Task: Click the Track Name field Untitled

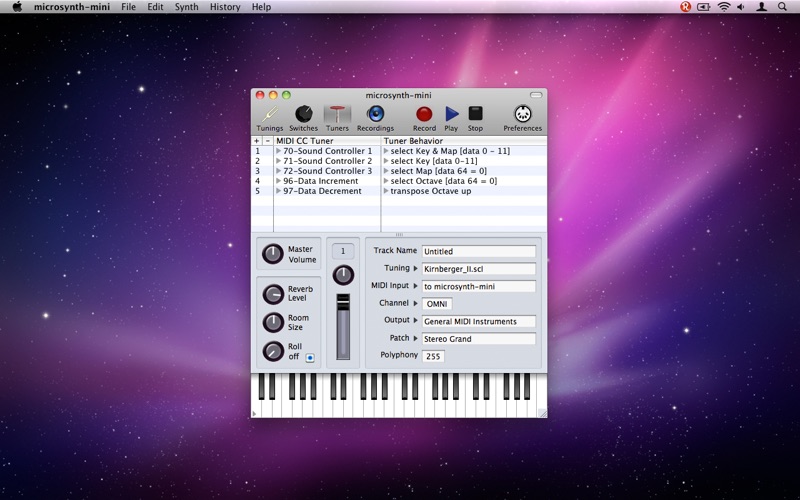Action: click(x=479, y=252)
